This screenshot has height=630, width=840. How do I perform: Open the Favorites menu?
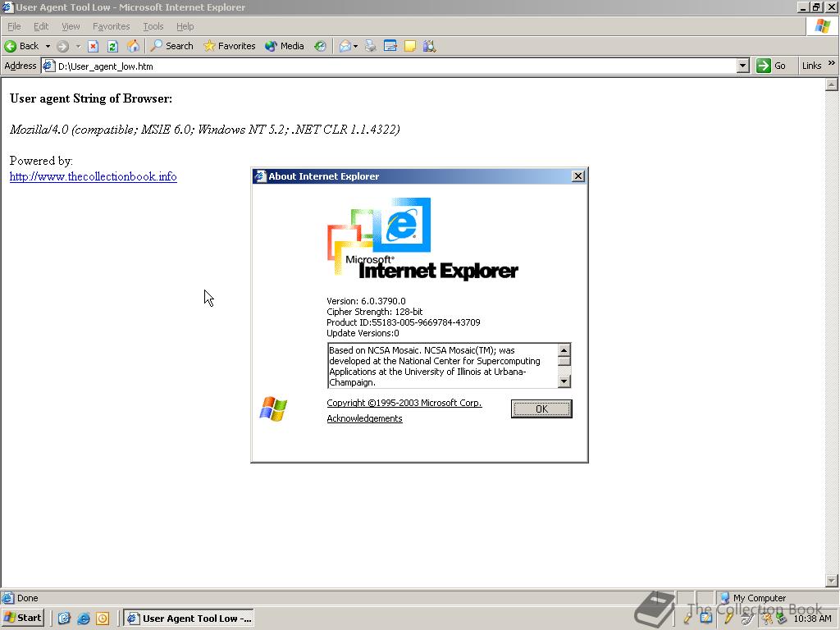[112, 26]
